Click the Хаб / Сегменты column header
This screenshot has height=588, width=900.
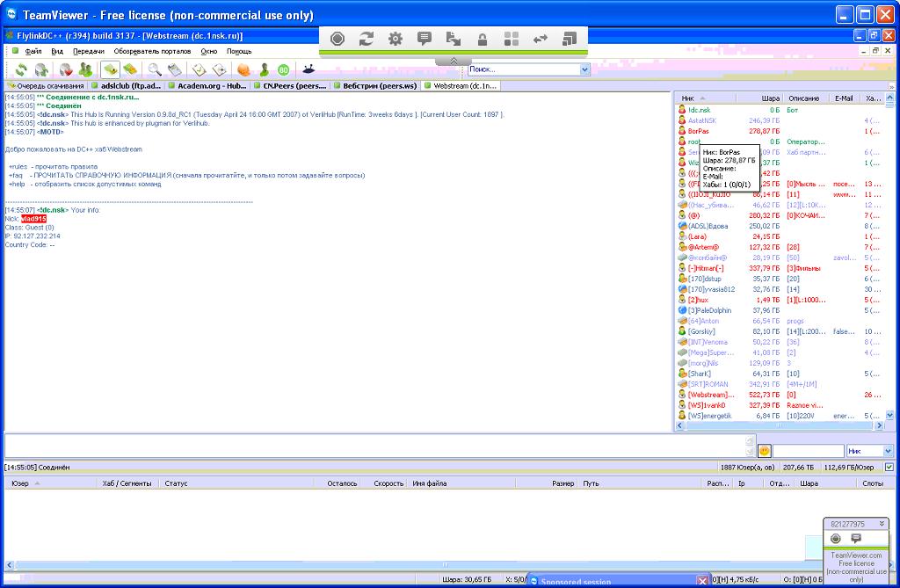[x=127, y=483]
